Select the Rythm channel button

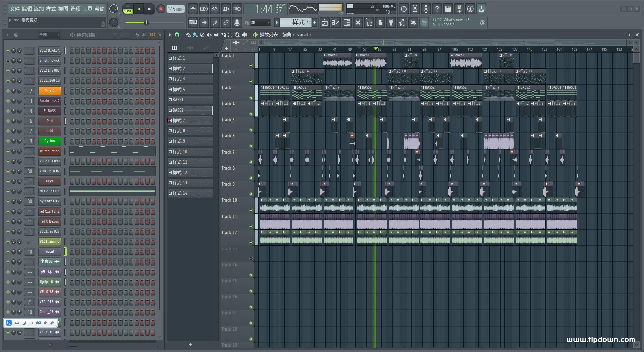point(49,141)
